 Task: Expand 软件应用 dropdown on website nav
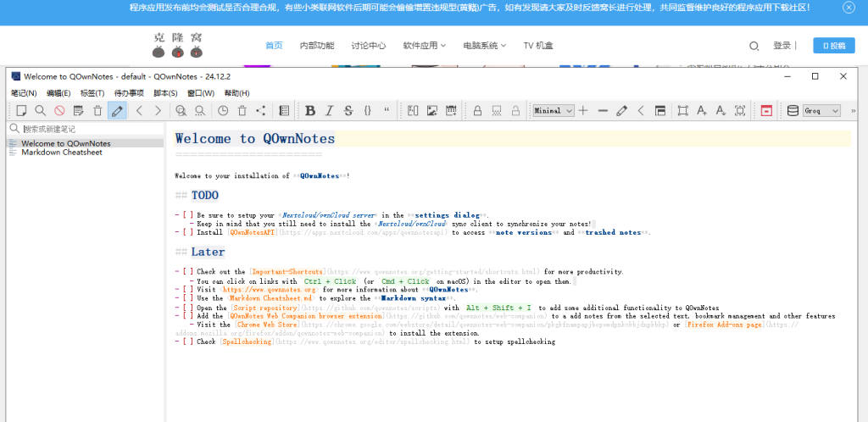click(x=425, y=46)
